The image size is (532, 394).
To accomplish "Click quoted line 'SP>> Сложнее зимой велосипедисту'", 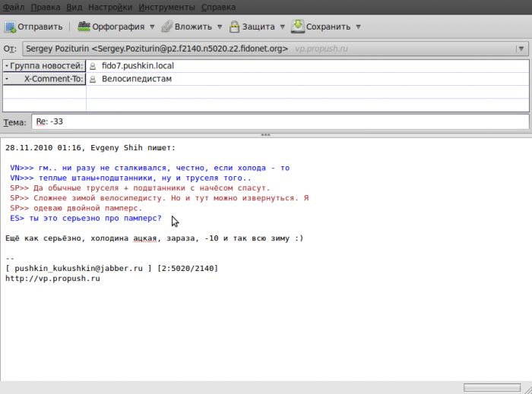I will pos(159,198).
